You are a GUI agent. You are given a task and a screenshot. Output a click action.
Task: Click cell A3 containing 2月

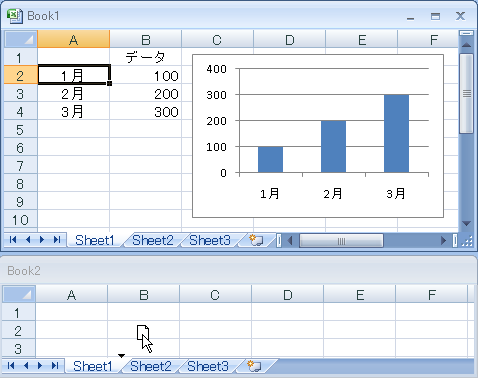74,93
